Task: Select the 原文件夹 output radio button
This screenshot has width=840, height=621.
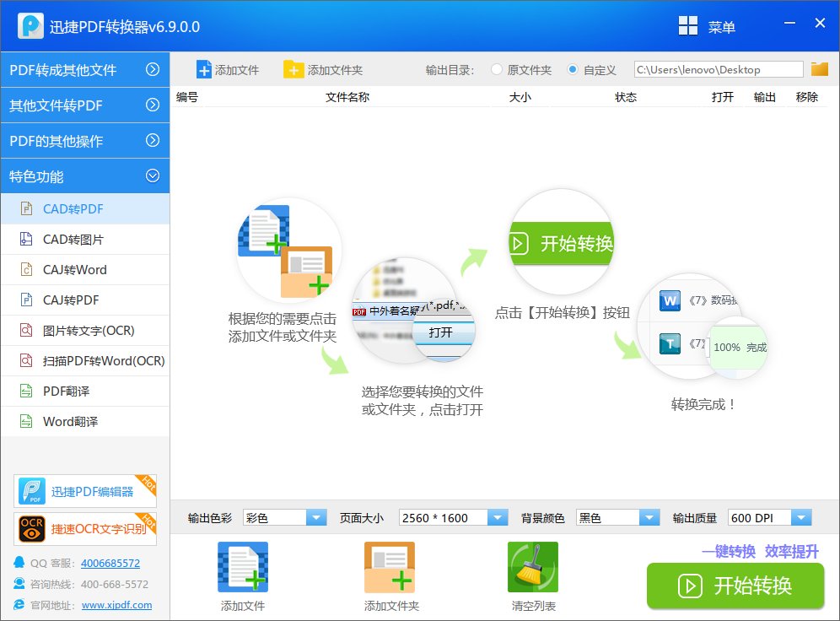Action: pyautogui.click(x=497, y=69)
